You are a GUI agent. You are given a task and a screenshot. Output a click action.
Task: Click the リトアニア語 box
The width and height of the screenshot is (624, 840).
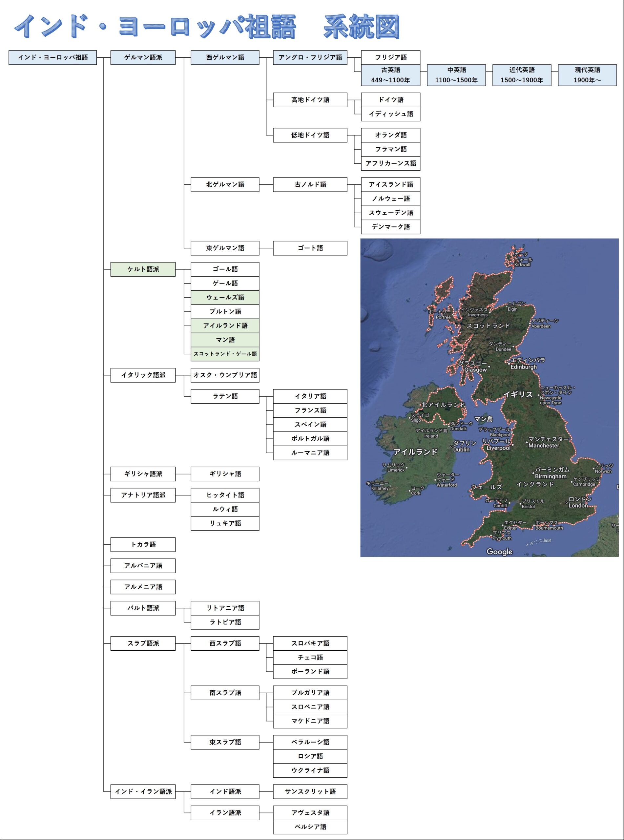pyautogui.click(x=225, y=608)
